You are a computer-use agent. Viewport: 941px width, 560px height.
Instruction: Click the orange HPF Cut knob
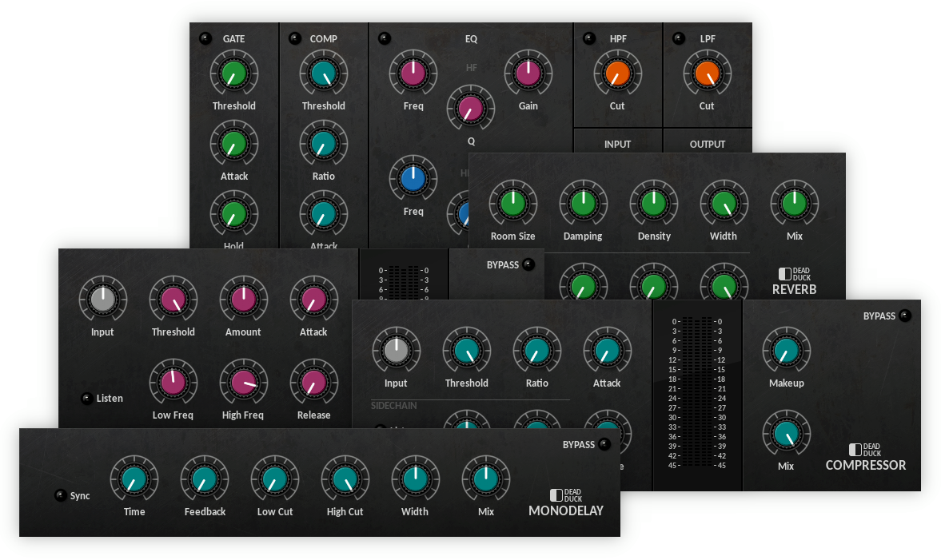[617, 73]
